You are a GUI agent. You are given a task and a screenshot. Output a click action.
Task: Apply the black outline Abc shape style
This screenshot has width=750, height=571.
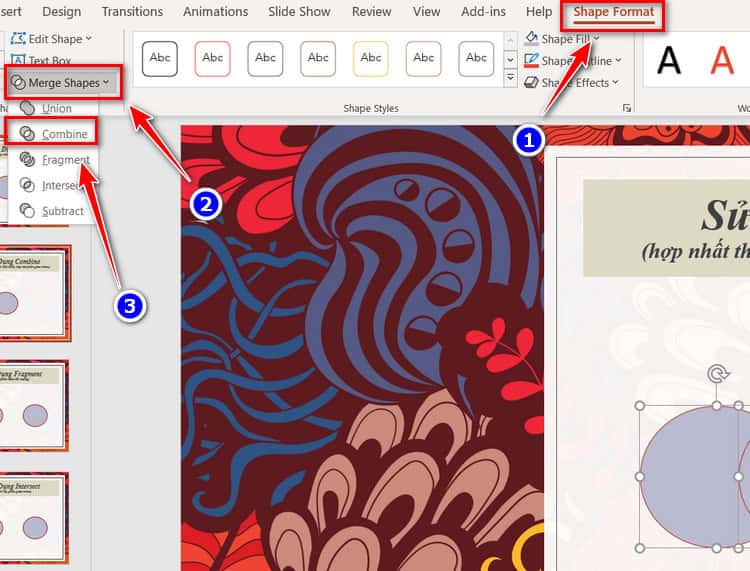click(160, 59)
